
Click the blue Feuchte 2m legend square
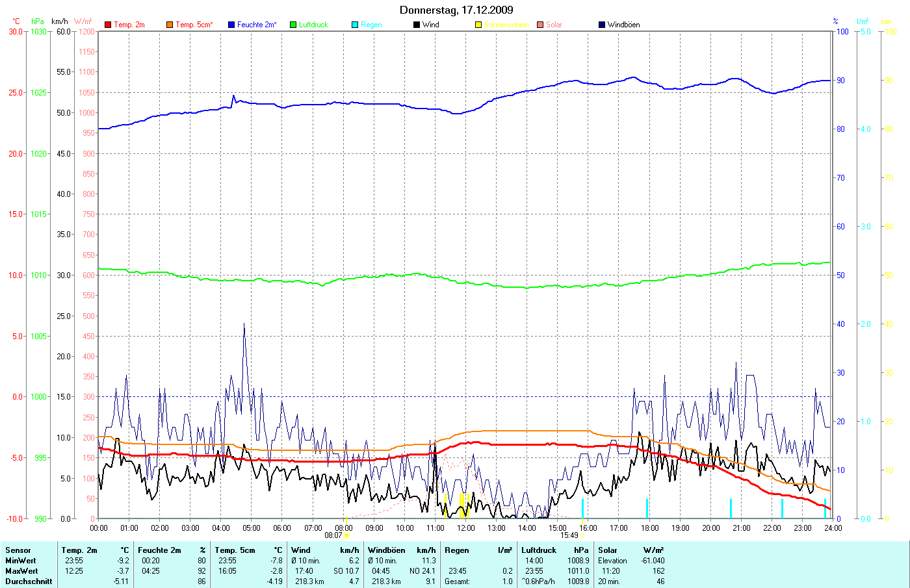(231, 25)
